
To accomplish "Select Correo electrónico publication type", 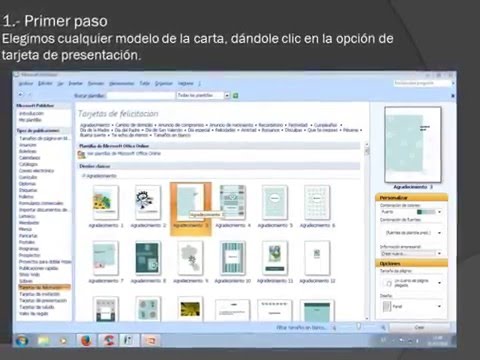I will pyautogui.click(x=36, y=171).
